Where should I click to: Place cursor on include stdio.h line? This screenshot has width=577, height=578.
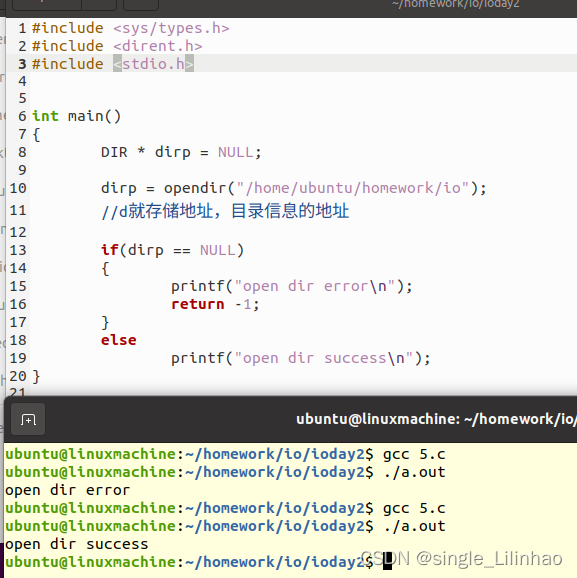(x=113, y=64)
